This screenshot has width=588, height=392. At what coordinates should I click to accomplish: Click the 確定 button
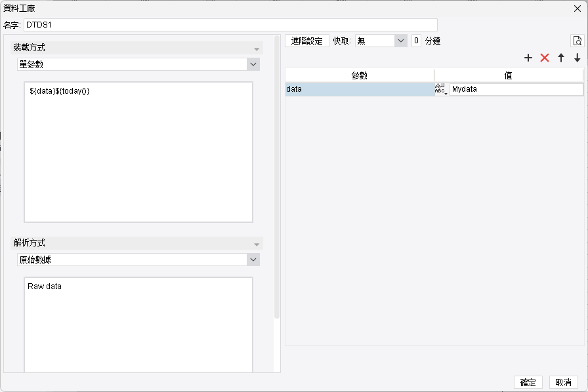point(528,382)
